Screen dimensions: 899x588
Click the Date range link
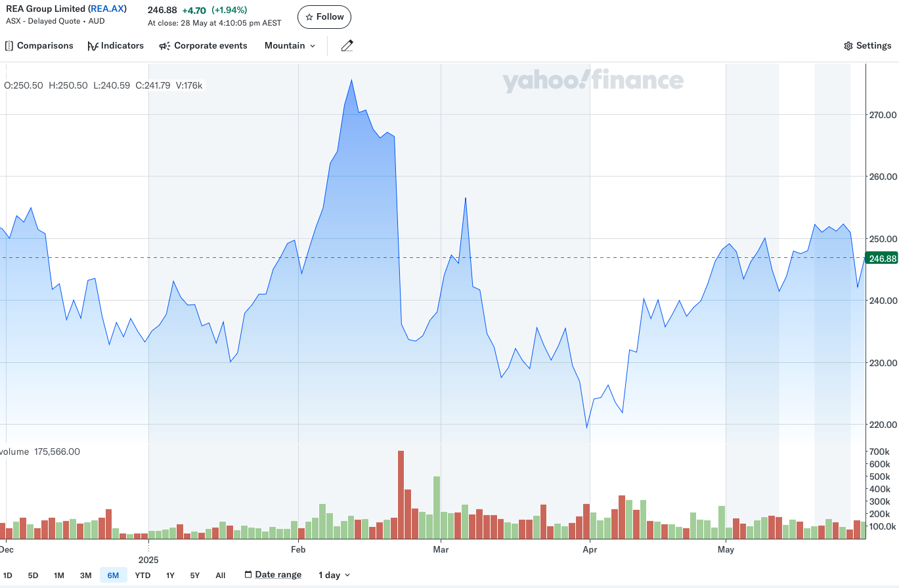(x=278, y=575)
